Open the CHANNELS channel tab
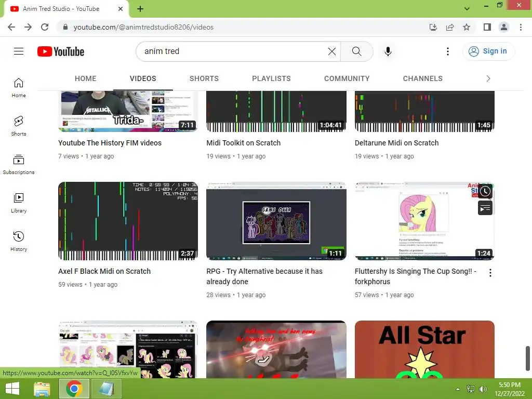The height and width of the screenshot is (399, 532). coord(422,78)
